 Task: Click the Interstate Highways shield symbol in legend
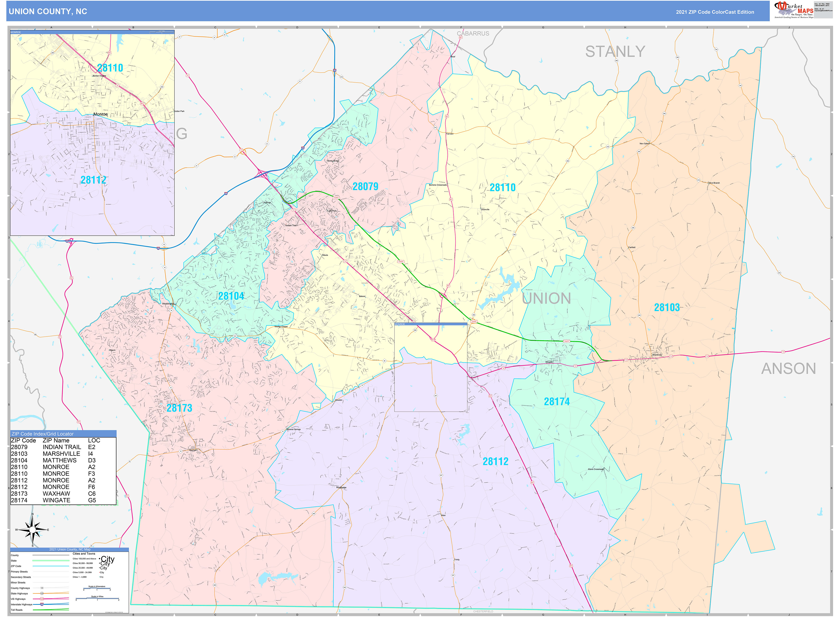(42, 604)
